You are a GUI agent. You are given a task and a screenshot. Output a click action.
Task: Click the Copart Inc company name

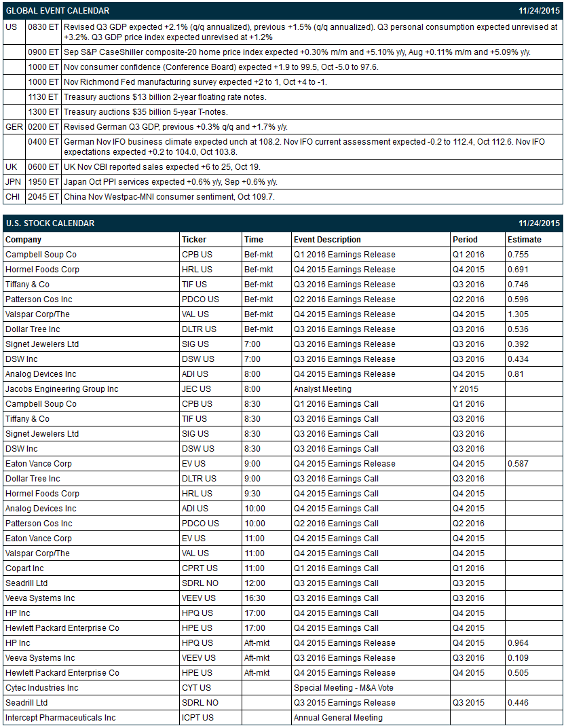click(x=24, y=568)
